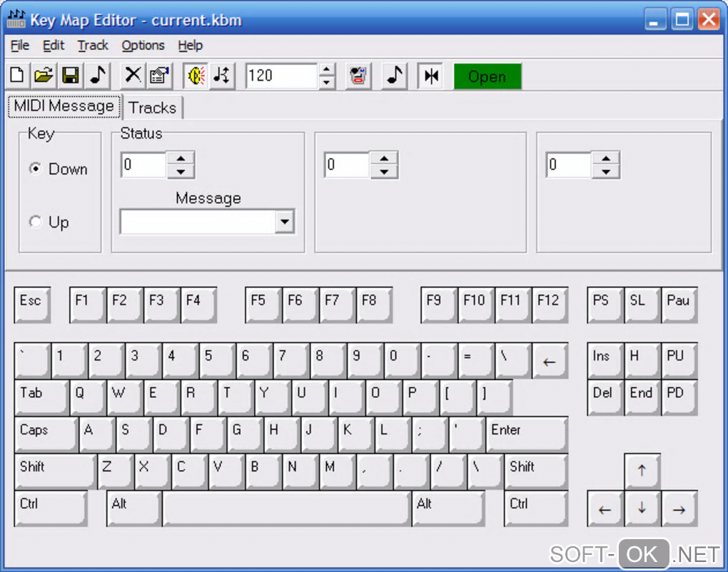Select the Esc key
Image resolution: width=728 pixels, height=572 pixels.
click(x=33, y=305)
